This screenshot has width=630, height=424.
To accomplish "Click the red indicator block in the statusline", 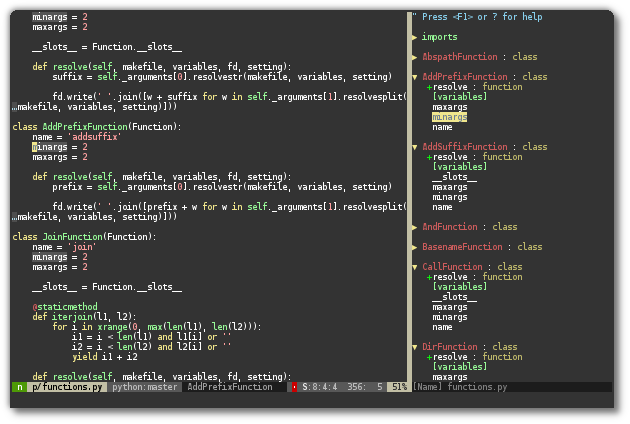I will coord(294,387).
